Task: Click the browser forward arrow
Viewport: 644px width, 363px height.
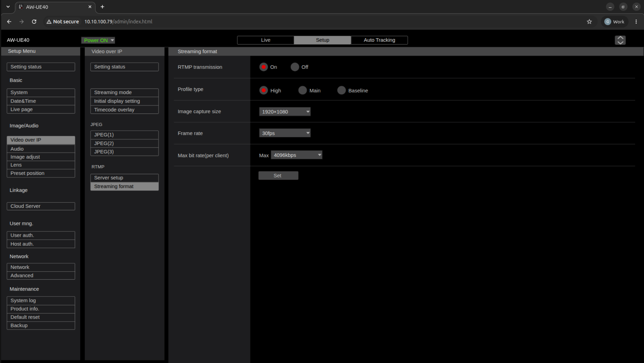Action: pyautogui.click(x=22, y=22)
